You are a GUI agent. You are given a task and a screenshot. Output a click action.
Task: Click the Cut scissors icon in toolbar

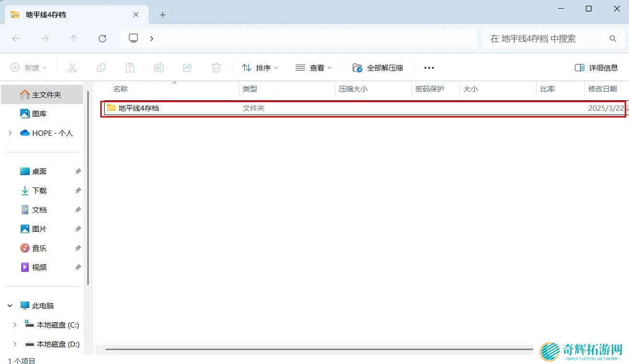[x=72, y=68]
